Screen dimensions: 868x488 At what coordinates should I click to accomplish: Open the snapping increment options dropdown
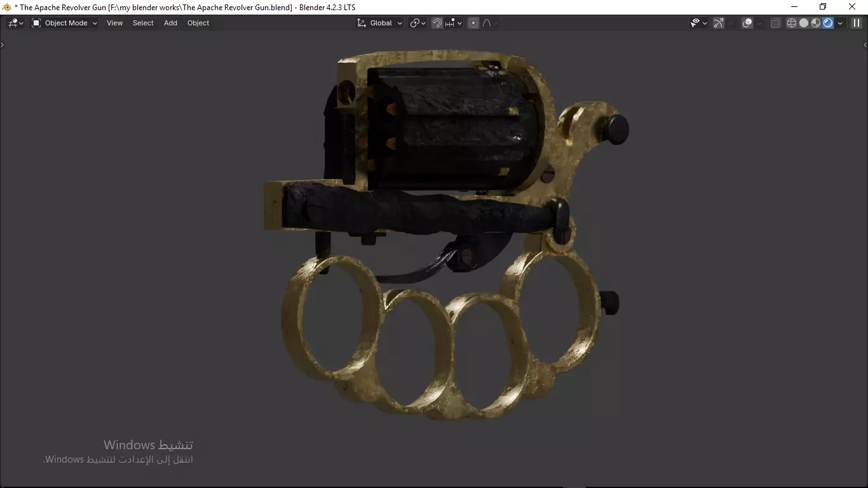pyautogui.click(x=454, y=23)
